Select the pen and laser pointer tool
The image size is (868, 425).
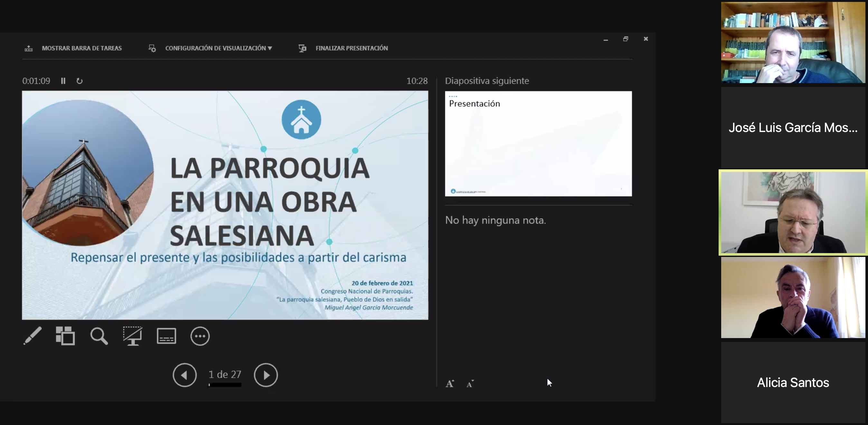pos(32,336)
